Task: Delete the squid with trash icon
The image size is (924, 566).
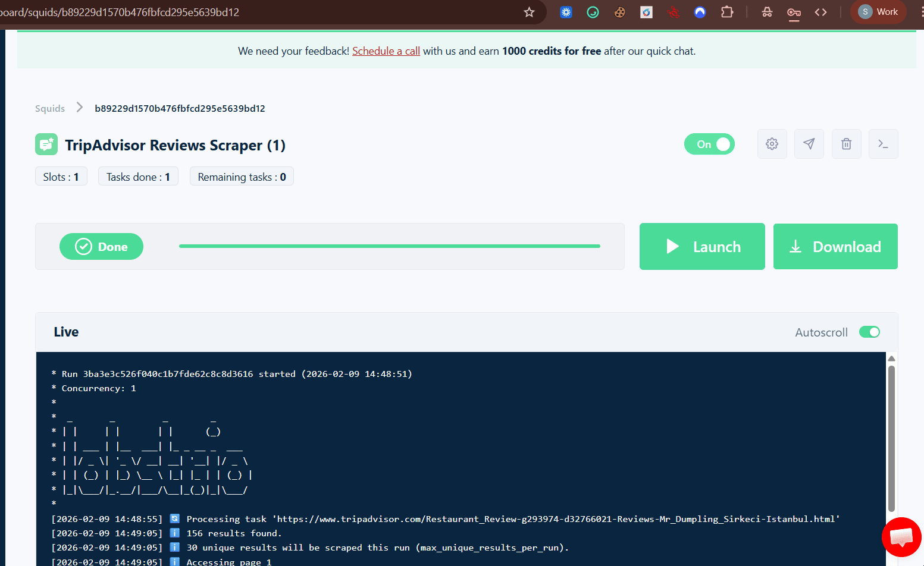Action: (x=846, y=144)
